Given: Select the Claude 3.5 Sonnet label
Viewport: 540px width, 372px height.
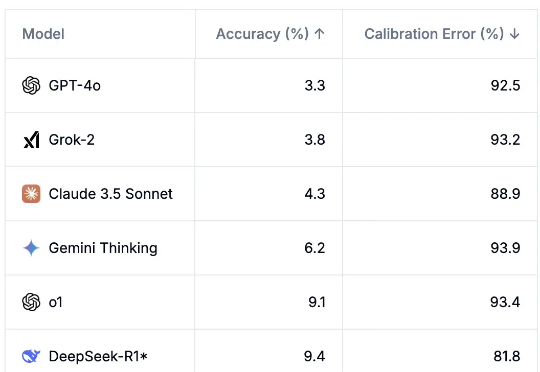Looking at the screenshot, I should [111, 194].
